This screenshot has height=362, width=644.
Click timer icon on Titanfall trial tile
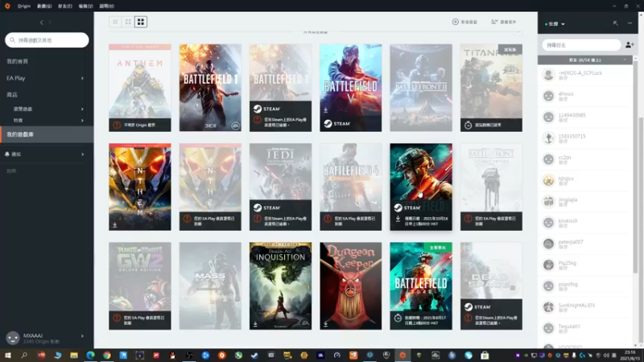coord(468,125)
